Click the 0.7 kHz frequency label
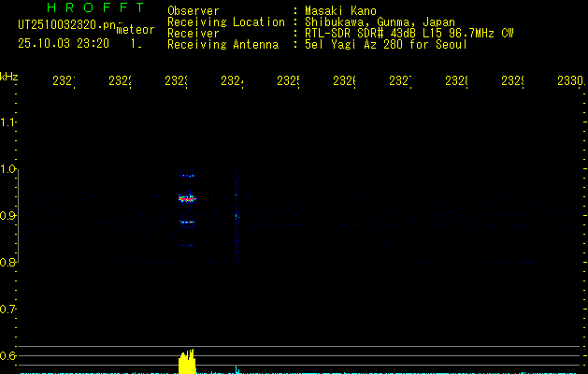The width and height of the screenshot is (588, 374). click(7, 309)
